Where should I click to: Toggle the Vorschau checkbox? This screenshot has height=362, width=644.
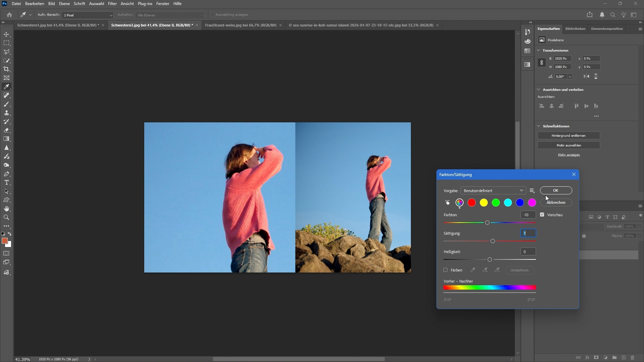click(x=542, y=215)
